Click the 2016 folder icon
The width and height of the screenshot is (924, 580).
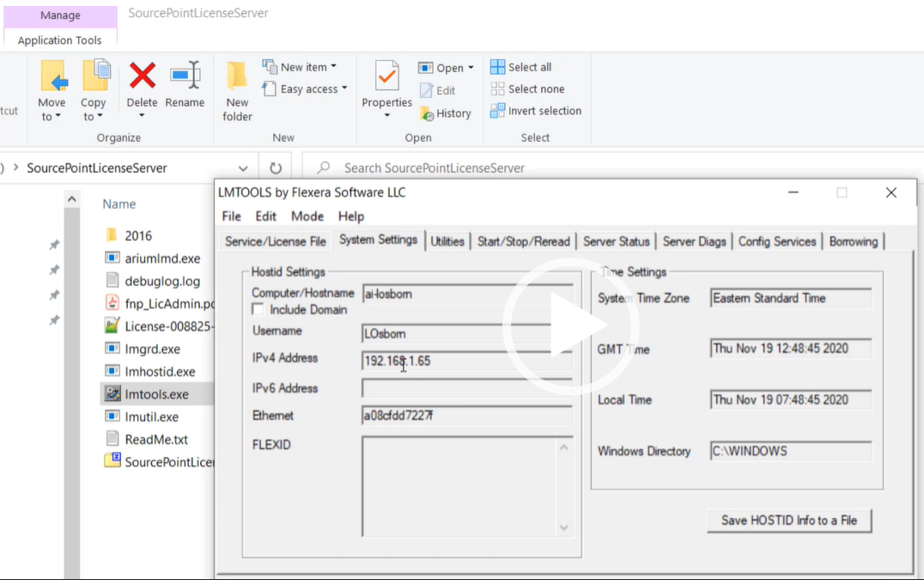(112, 235)
